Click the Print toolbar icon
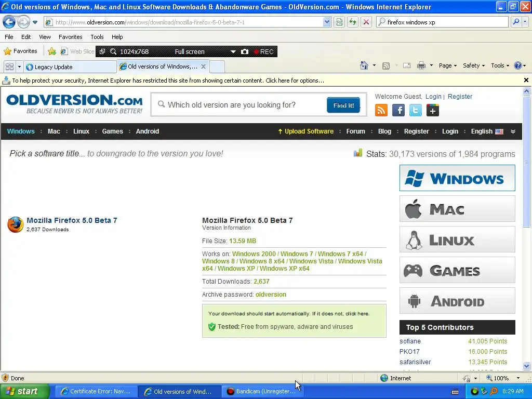This screenshot has height=399, width=532. (421, 65)
